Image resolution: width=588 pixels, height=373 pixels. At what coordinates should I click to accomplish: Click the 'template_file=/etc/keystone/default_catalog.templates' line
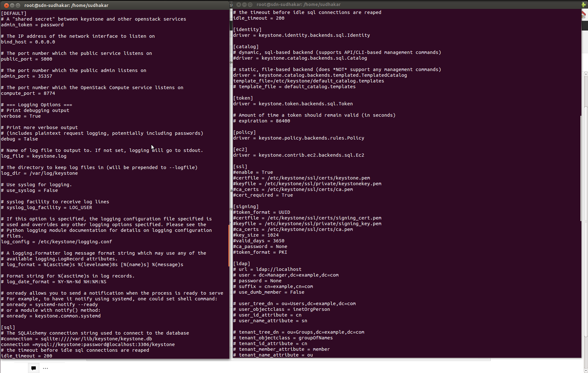click(309, 81)
